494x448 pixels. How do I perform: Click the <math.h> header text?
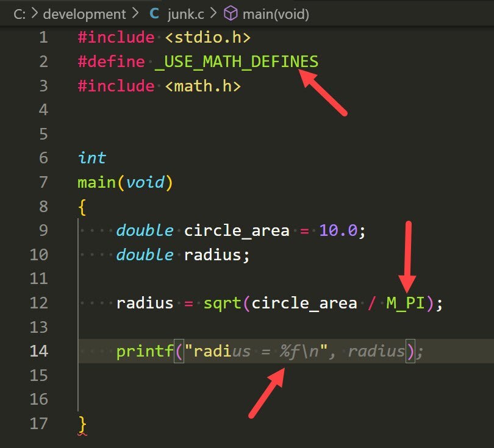(x=203, y=86)
